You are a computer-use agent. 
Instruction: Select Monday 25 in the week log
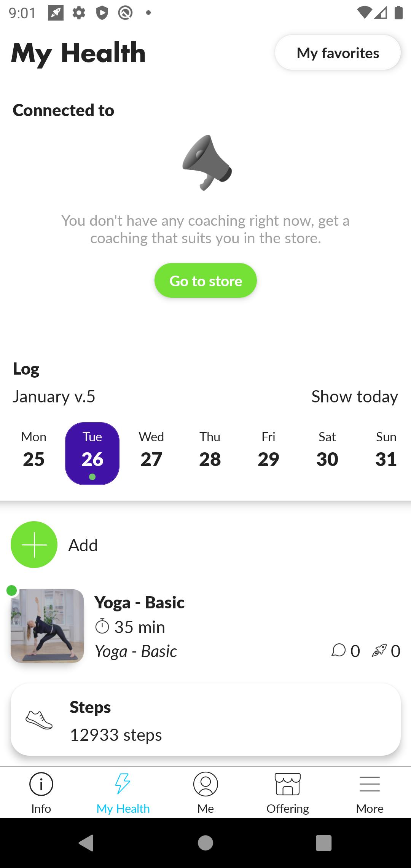click(34, 453)
